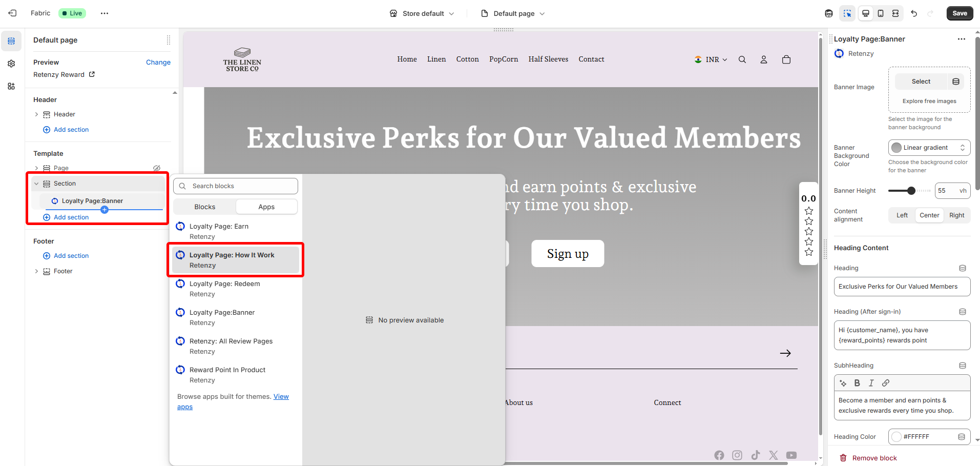
Task: Open theme settings gear in left rail
Action: pos(11,64)
